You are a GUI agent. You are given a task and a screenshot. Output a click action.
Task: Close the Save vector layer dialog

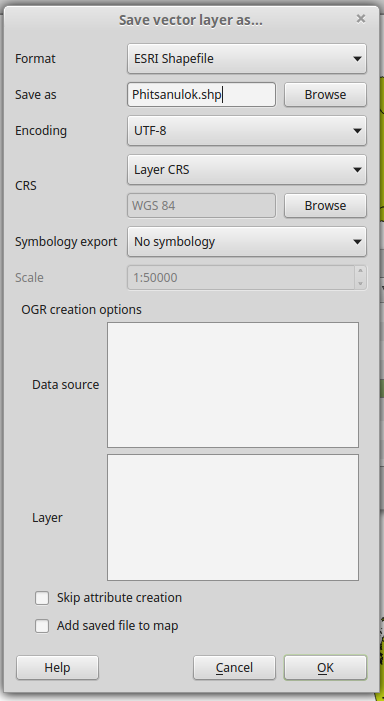point(361,19)
